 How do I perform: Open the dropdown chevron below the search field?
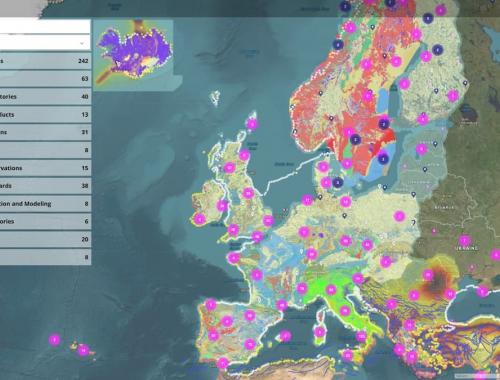[82, 43]
